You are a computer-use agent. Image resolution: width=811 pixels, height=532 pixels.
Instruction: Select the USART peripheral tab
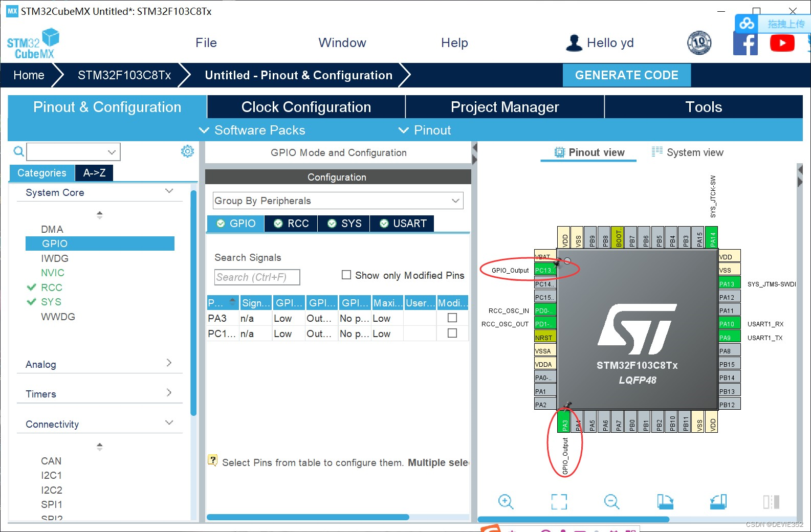pyautogui.click(x=402, y=224)
